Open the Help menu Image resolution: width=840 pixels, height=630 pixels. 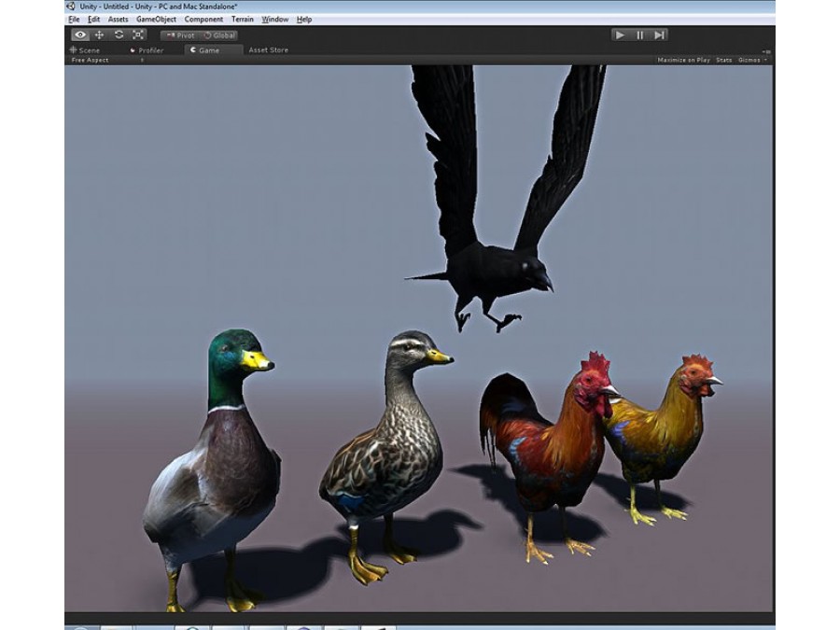click(x=303, y=20)
